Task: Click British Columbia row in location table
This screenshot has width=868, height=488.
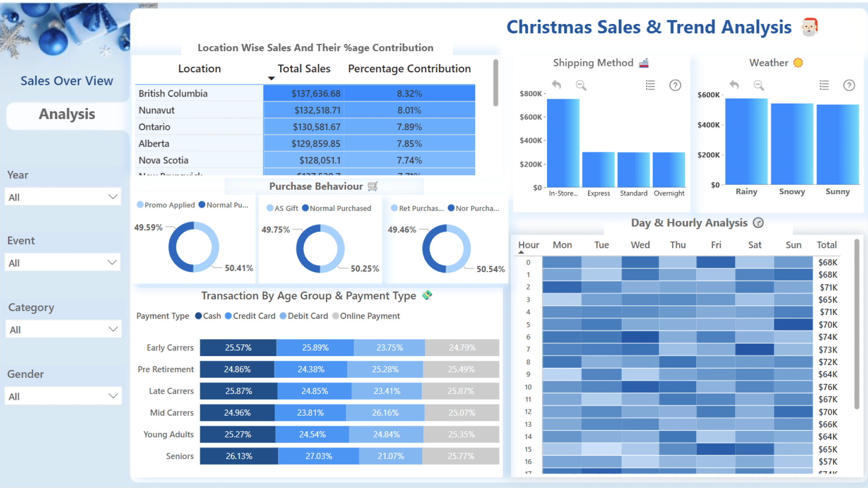Action: click(305, 94)
